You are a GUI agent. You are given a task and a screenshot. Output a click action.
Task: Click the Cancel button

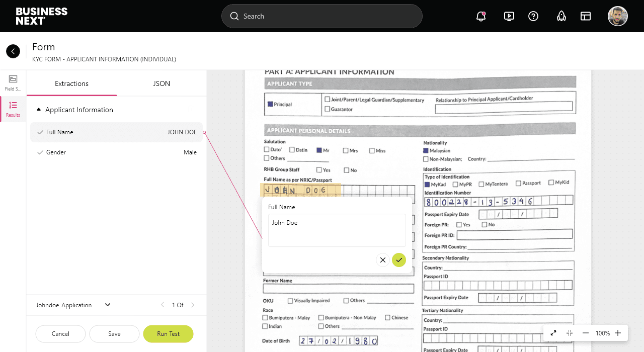[60, 334]
